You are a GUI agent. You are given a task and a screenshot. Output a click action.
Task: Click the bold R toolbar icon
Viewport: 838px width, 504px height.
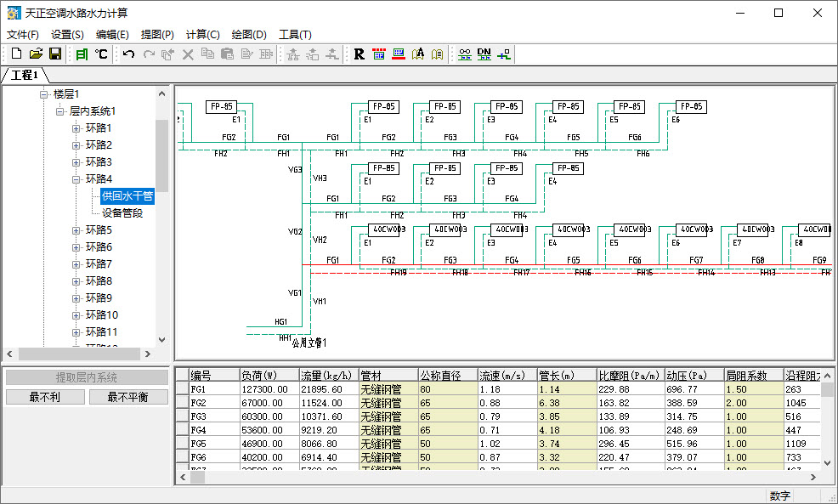[360, 54]
